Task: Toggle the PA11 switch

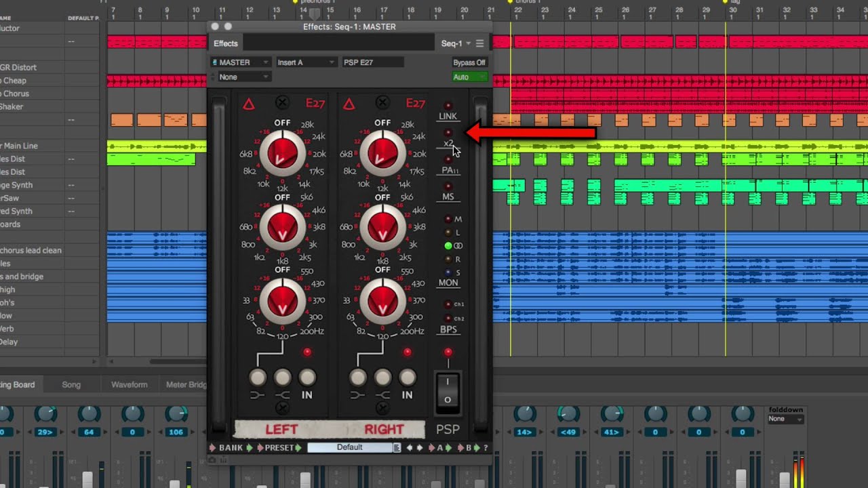Action: point(448,159)
